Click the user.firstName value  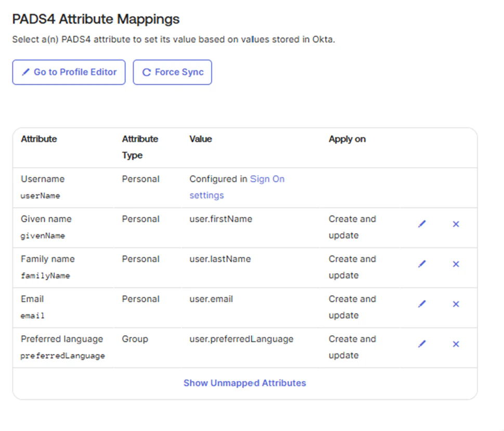click(221, 219)
